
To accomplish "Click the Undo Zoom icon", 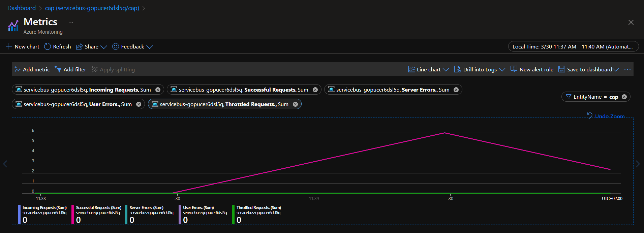I will coord(589,116).
